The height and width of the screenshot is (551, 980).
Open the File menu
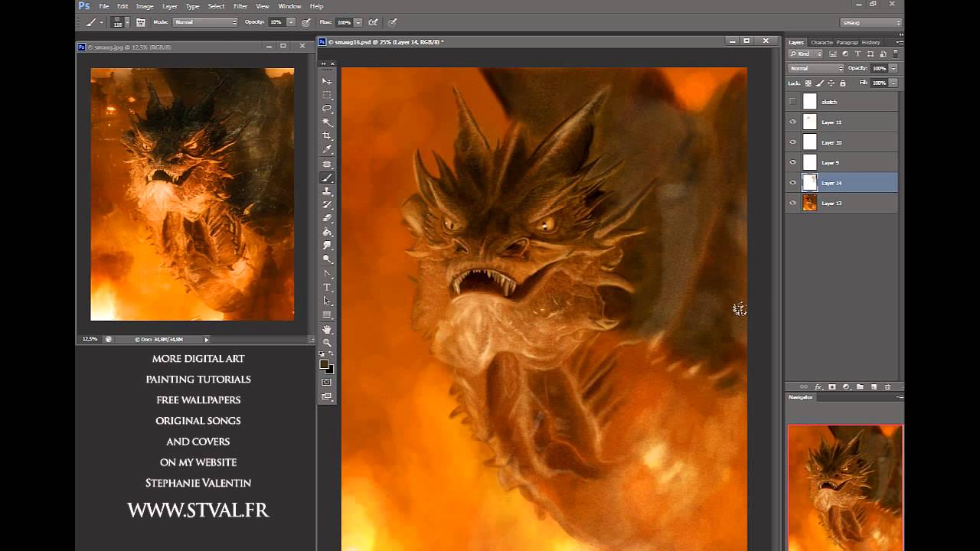pyautogui.click(x=104, y=6)
